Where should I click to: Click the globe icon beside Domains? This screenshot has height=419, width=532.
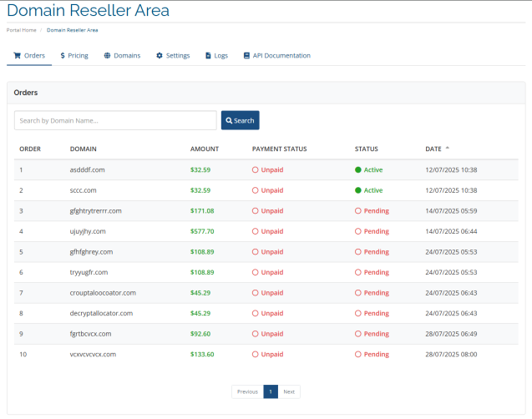coord(107,56)
